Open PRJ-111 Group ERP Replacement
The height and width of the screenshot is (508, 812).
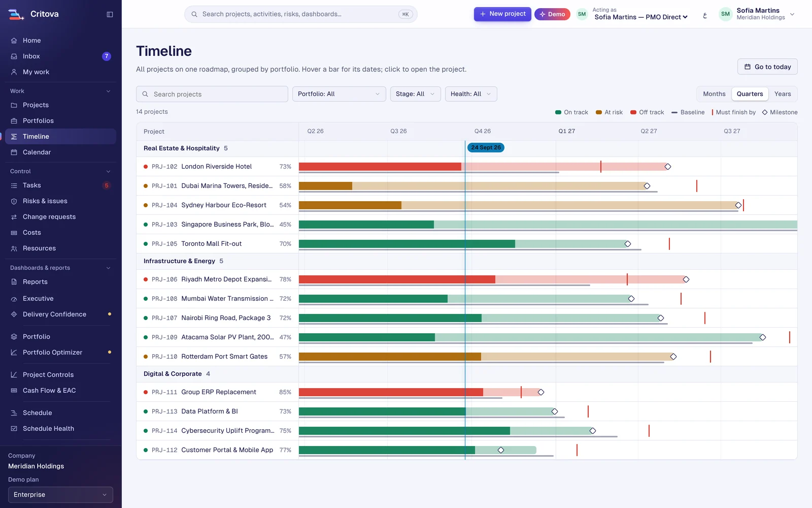[217, 392]
